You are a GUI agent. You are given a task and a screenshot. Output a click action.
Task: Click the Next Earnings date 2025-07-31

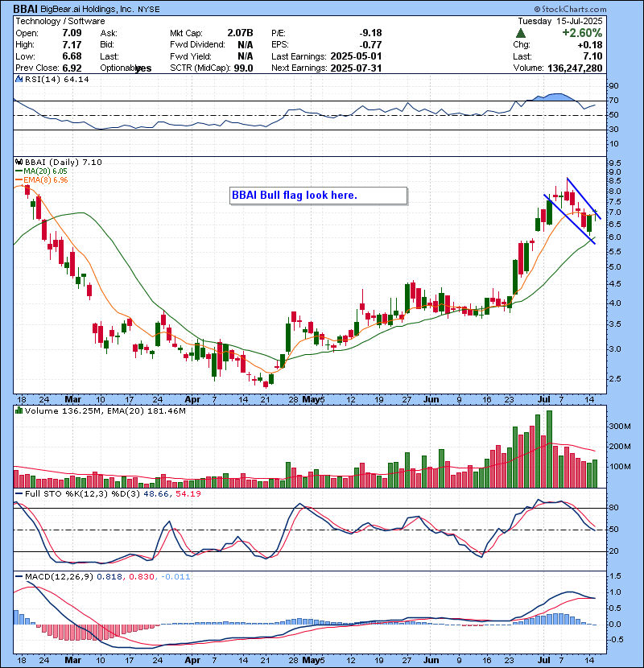click(356, 68)
